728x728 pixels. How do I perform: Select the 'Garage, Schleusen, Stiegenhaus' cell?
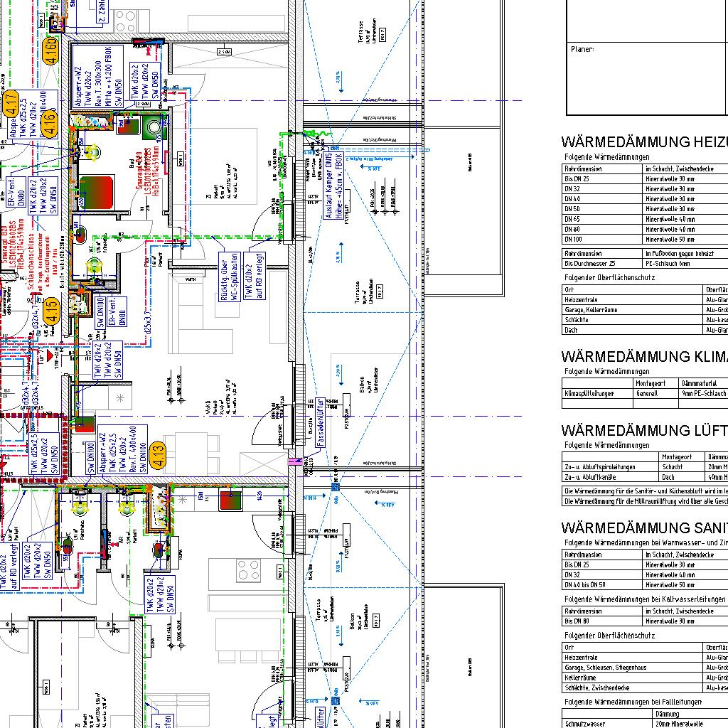coord(633,668)
